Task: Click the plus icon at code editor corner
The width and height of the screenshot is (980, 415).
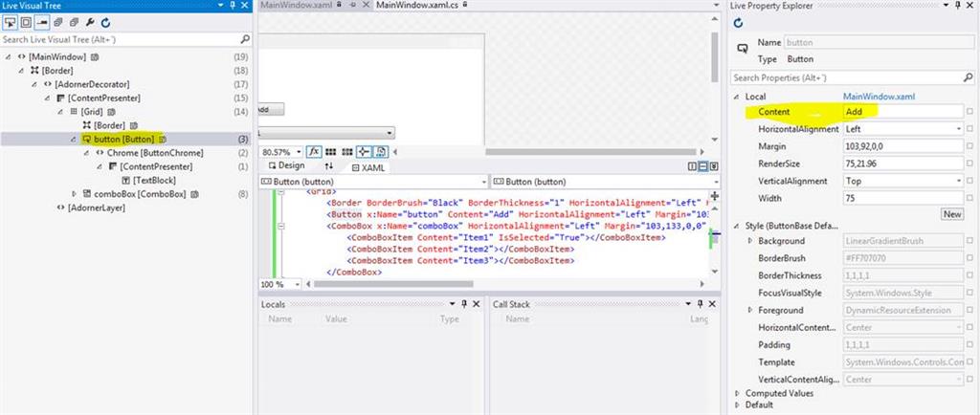Action: pyautogui.click(x=715, y=195)
